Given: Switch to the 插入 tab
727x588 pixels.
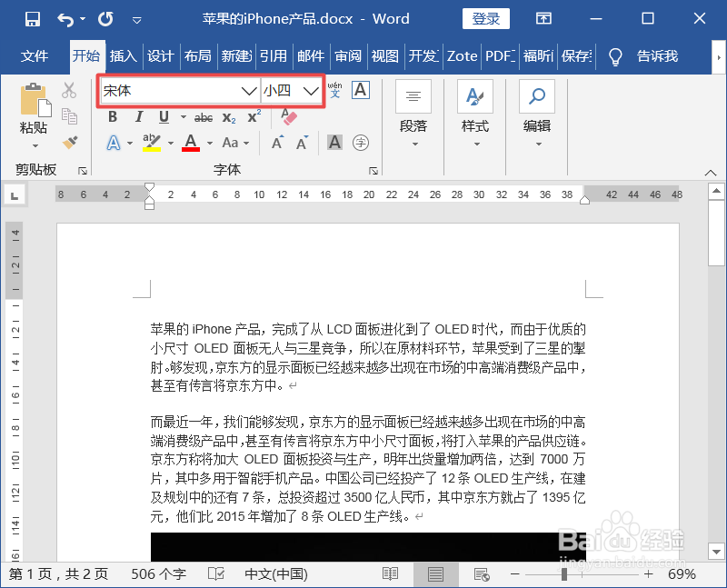Looking at the screenshot, I should (124, 56).
